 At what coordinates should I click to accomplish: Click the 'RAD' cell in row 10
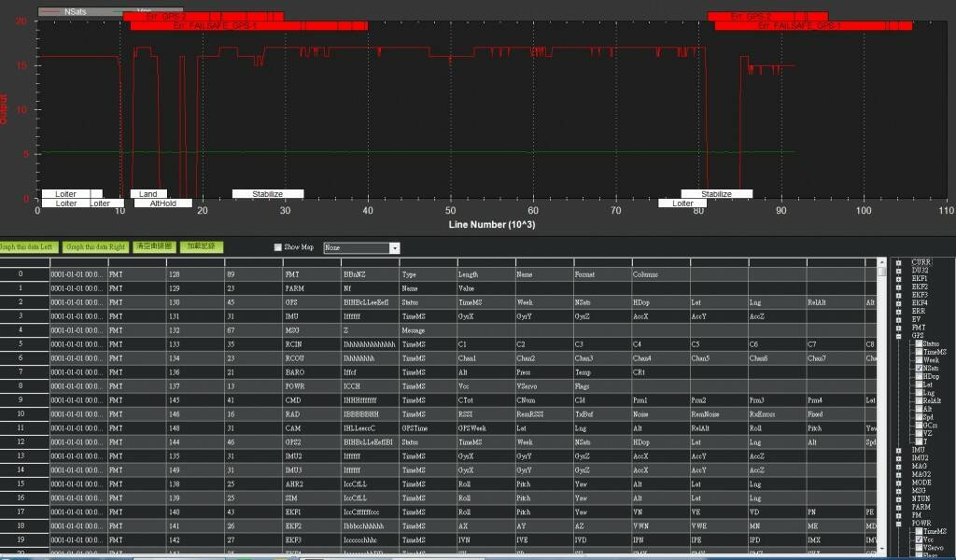(311, 414)
